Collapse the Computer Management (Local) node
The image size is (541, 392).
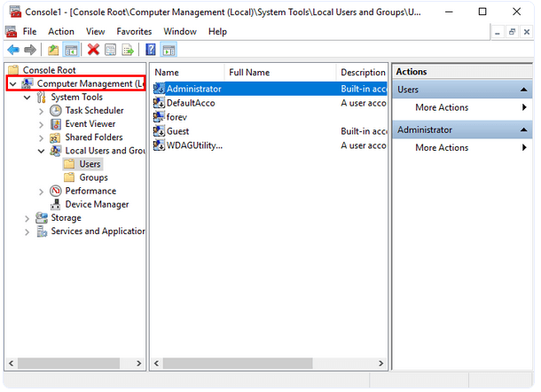[x=12, y=84]
